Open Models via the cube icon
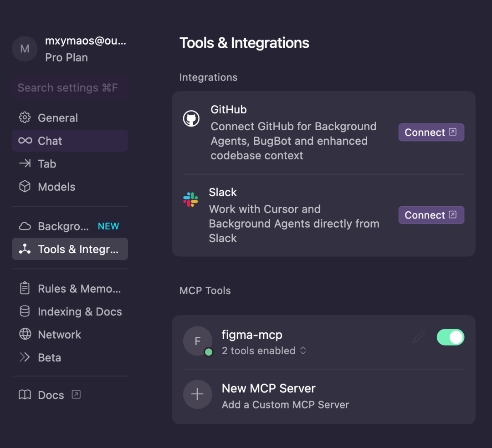This screenshot has width=492, height=448. coord(25,187)
